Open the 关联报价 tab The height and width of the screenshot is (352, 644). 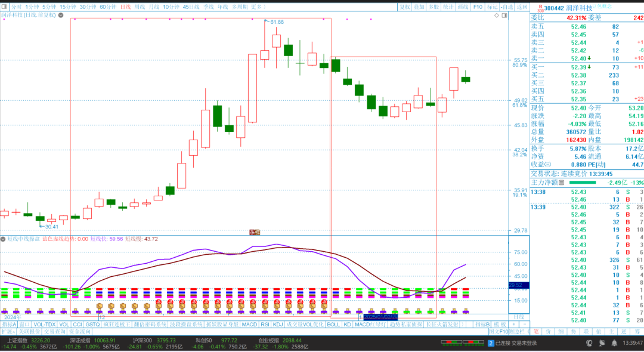click(x=29, y=332)
